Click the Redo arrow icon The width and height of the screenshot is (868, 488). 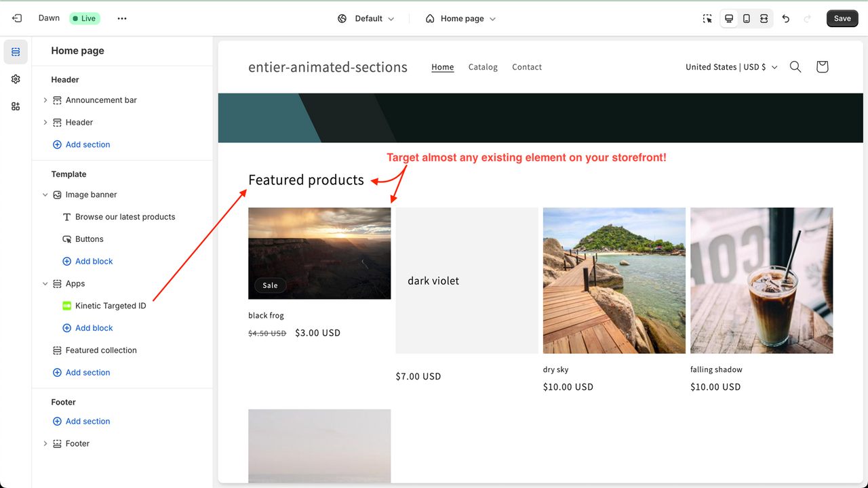pos(808,18)
